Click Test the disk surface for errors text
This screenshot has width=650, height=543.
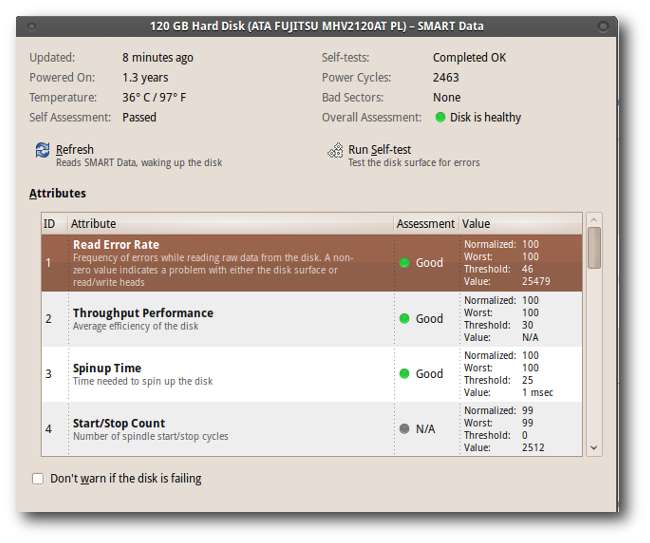414,162
